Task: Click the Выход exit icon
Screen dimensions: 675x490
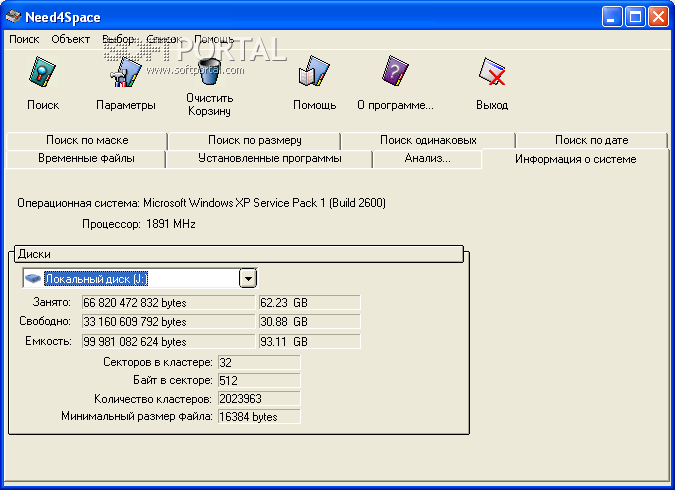Action: click(x=492, y=72)
